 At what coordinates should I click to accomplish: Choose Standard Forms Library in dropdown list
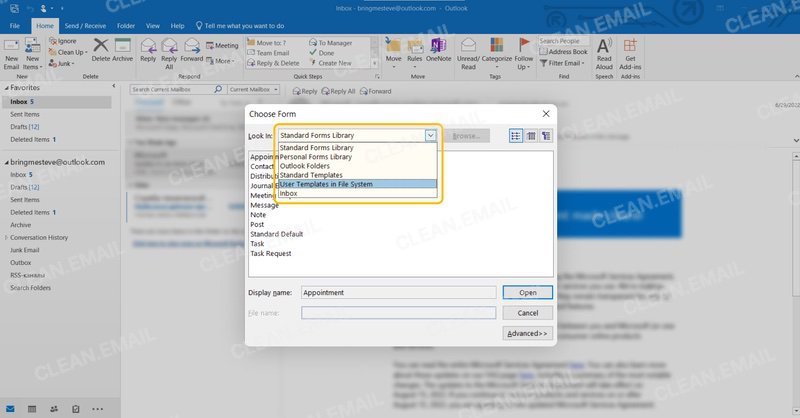pos(358,147)
